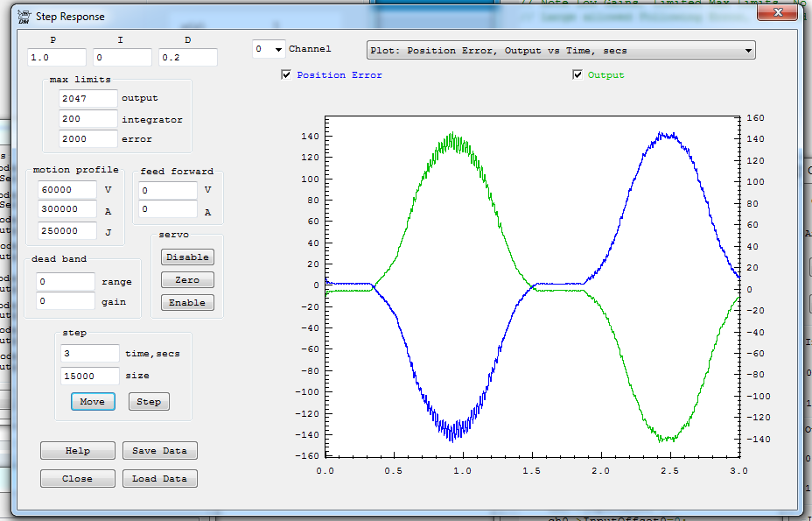Select the P gain input field
Image resolution: width=812 pixels, height=521 pixels.
pyautogui.click(x=57, y=58)
